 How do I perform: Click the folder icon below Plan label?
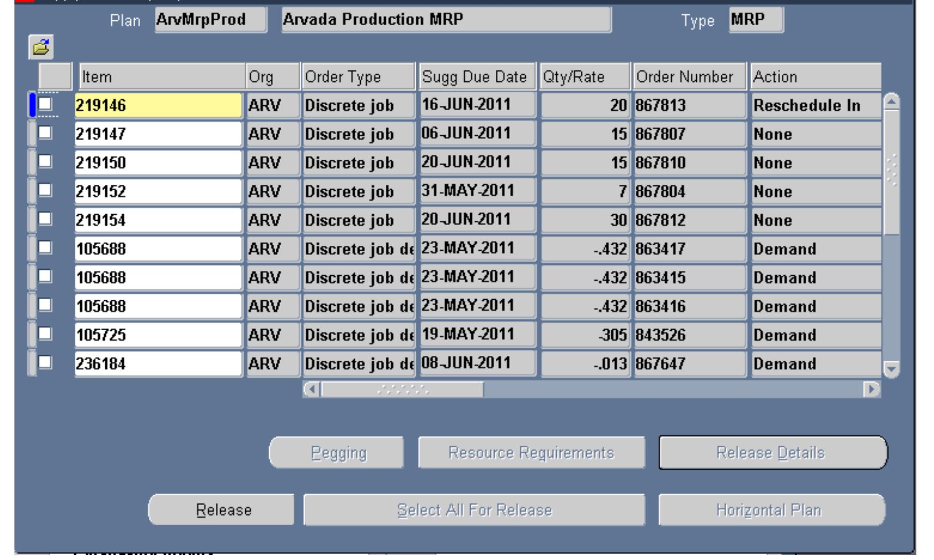coord(41,48)
